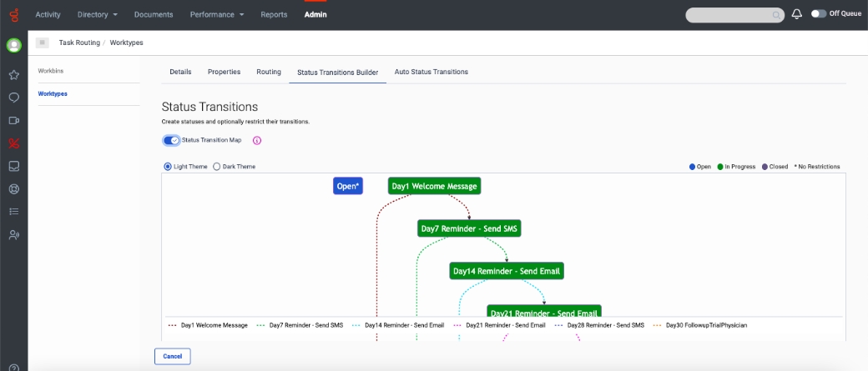
Task: Toggle the Off Queue switch
Action: coord(818,14)
